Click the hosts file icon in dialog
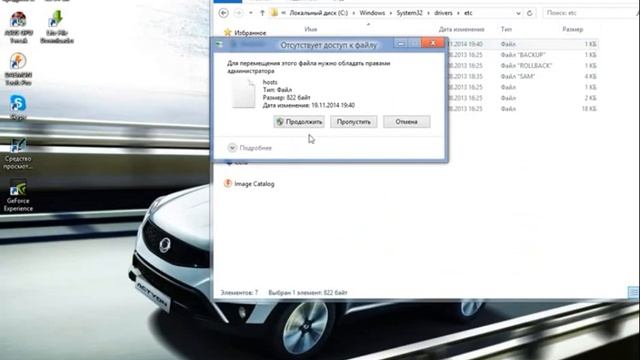The height and width of the screenshot is (360, 640). 244,93
